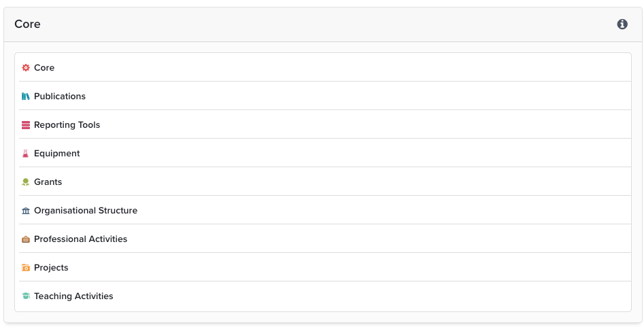This screenshot has width=644, height=327.
Task: Click the orange folder icon beside Projects
Action: click(26, 268)
